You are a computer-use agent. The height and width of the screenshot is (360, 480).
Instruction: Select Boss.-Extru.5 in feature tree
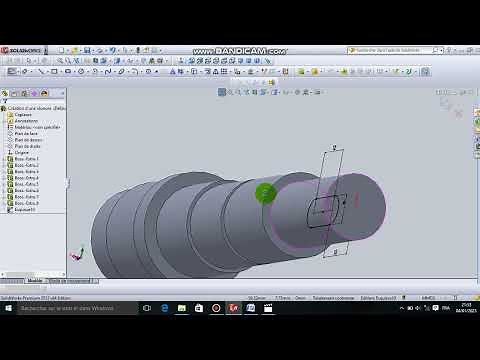pyautogui.click(x=26, y=184)
